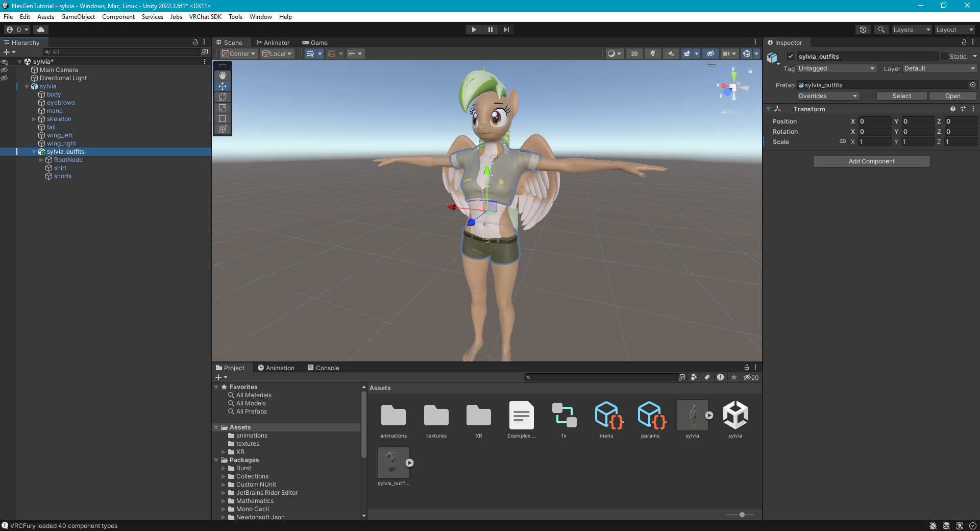Open the Layers dropdown

pos(912,30)
